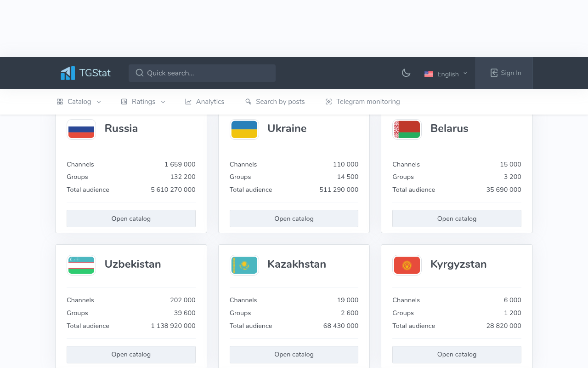Click the TGStat logo icon
This screenshot has width=588, height=368.
click(x=68, y=73)
